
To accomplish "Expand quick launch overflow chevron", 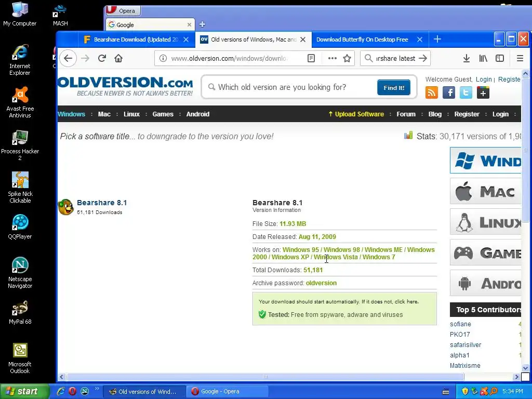I will click(x=97, y=389).
